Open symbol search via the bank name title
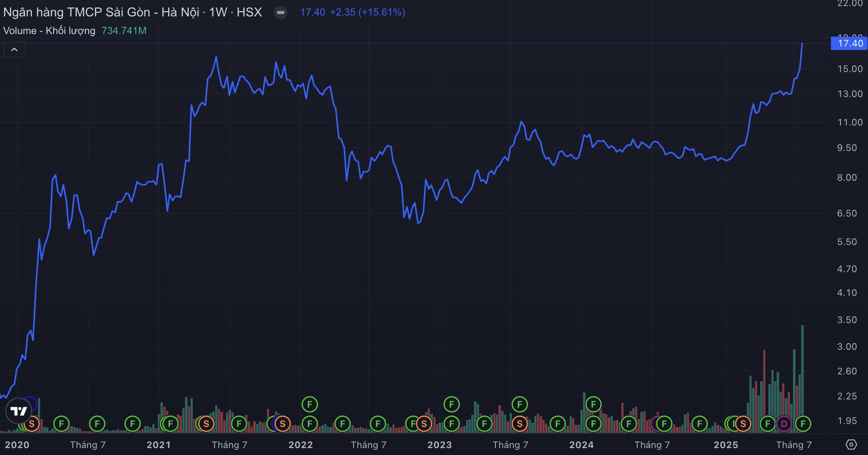The image size is (868, 455). (100, 13)
